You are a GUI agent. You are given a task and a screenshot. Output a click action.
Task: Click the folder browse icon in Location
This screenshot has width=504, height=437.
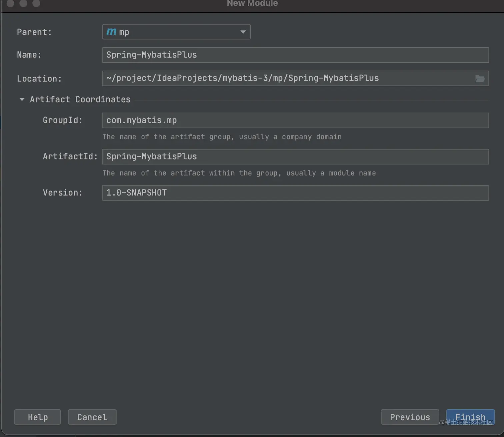click(480, 79)
